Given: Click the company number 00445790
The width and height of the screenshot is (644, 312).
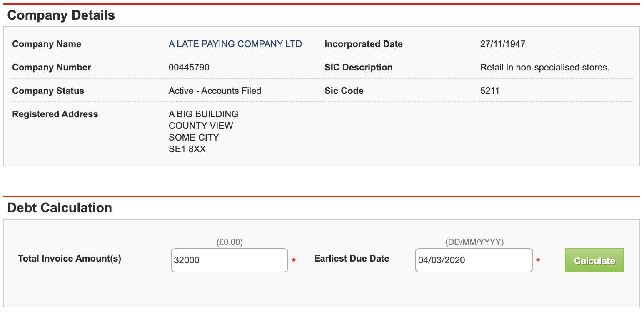Looking at the screenshot, I should [189, 68].
